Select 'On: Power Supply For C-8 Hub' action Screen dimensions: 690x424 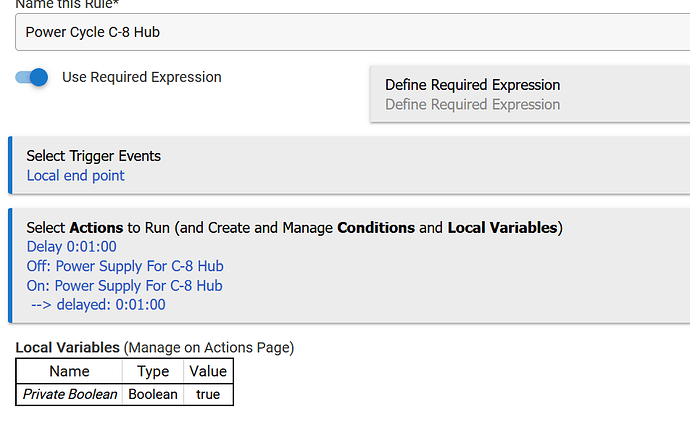[x=125, y=285]
